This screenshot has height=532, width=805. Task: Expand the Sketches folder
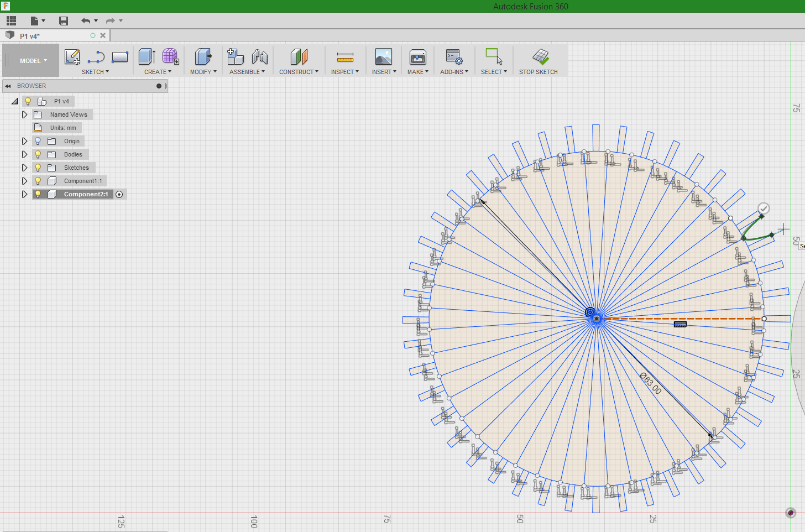[x=24, y=168]
